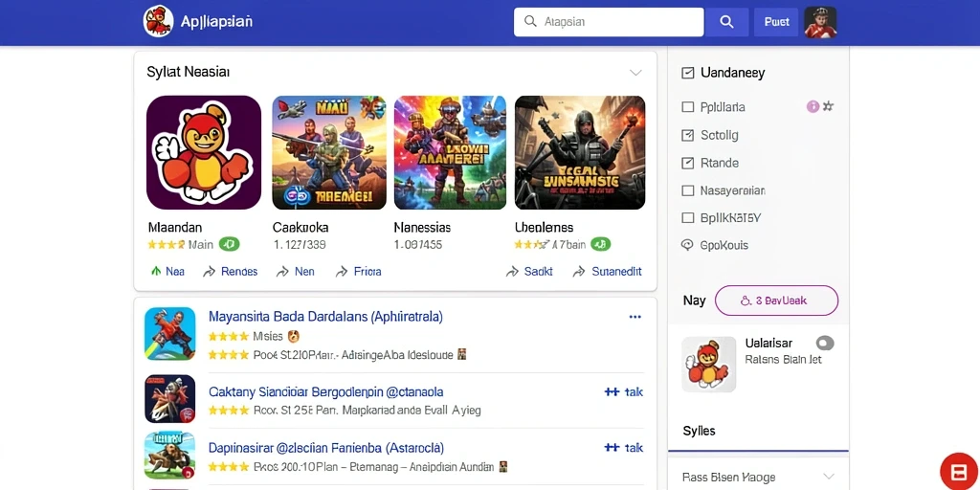Click the Ualatisar bear thumbnail in sidebar
The width and height of the screenshot is (980, 490).
(709, 365)
